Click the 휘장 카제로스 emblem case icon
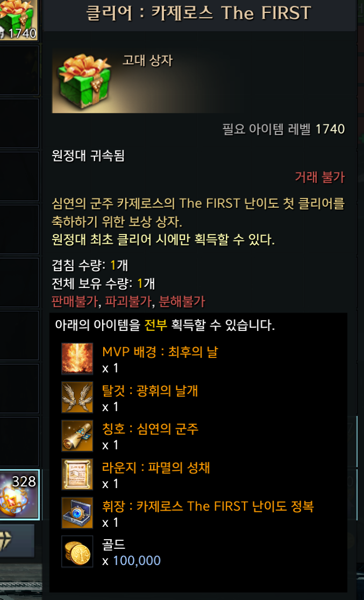This screenshot has height=600, width=364. pyautogui.click(x=77, y=513)
